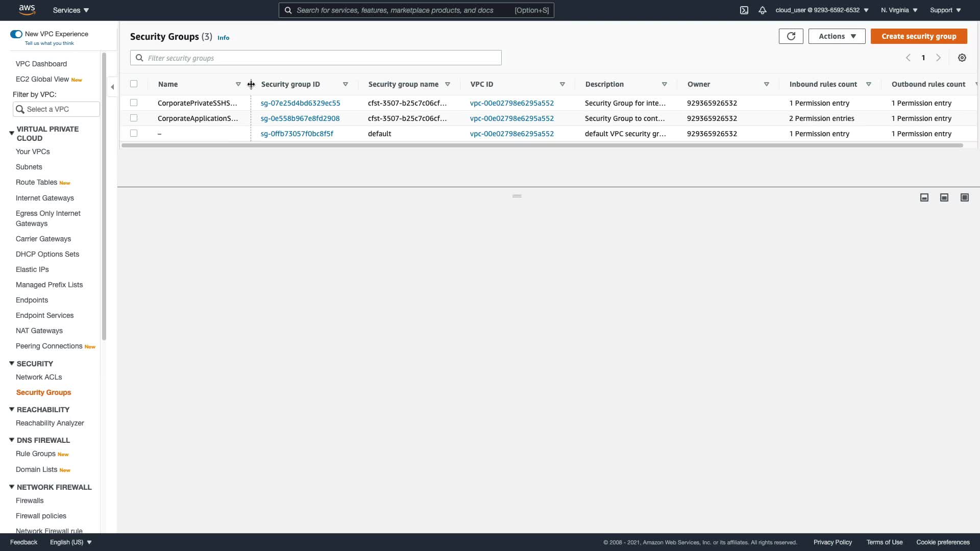Open the notifications bell
Viewport: 980px width, 551px height.
coord(763,10)
